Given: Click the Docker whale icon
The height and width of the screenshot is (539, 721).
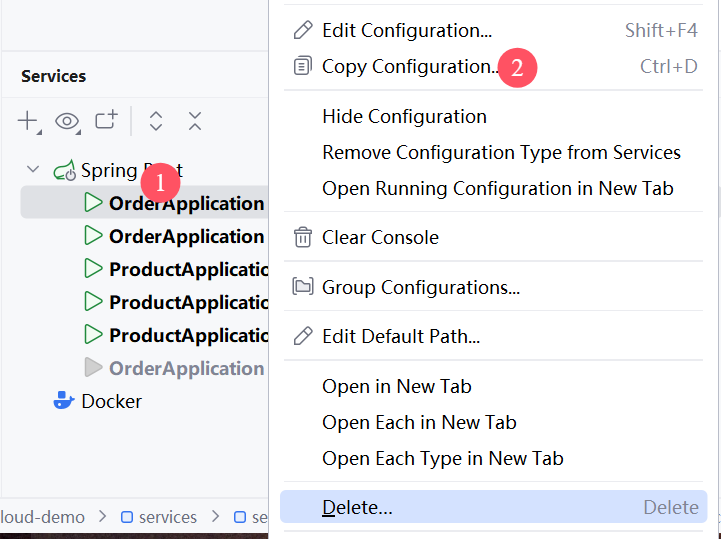Looking at the screenshot, I should coord(64,401).
